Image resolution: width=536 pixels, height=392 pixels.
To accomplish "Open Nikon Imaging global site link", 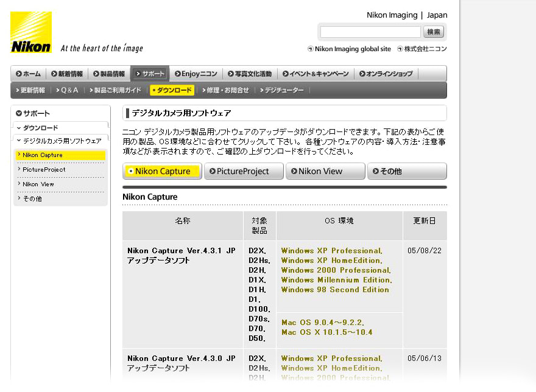I will 349,49.
